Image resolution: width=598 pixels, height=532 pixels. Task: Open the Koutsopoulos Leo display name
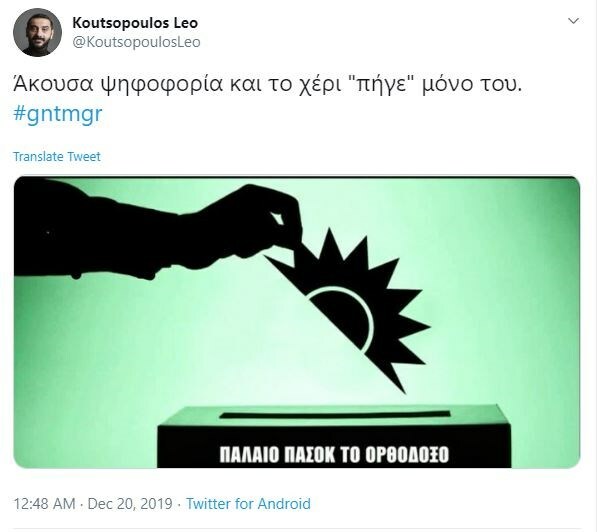(x=135, y=23)
